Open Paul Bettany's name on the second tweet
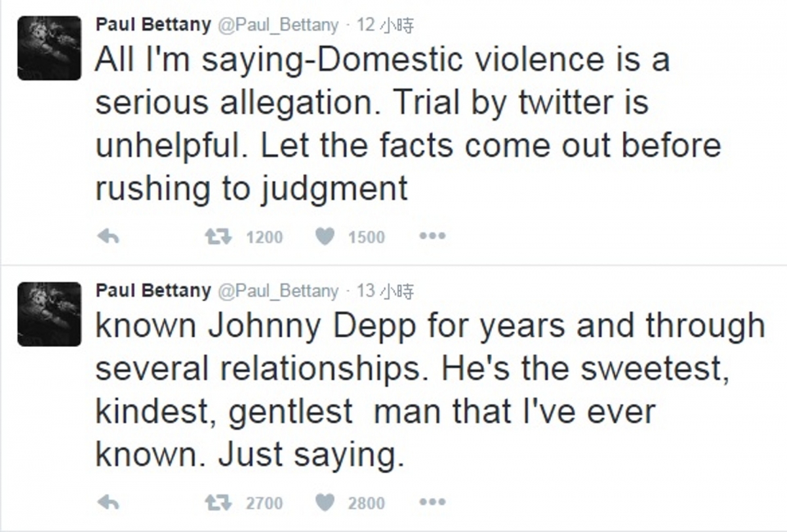 (x=153, y=291)
